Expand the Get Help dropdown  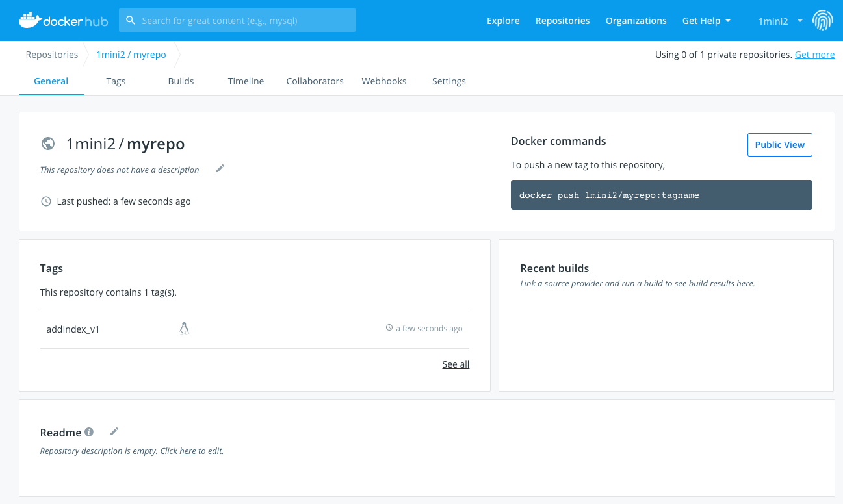click(x=707, y=21)
